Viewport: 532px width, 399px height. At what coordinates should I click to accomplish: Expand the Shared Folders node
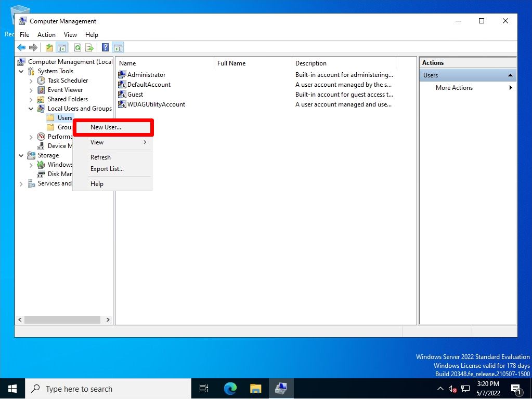[31, 100]
